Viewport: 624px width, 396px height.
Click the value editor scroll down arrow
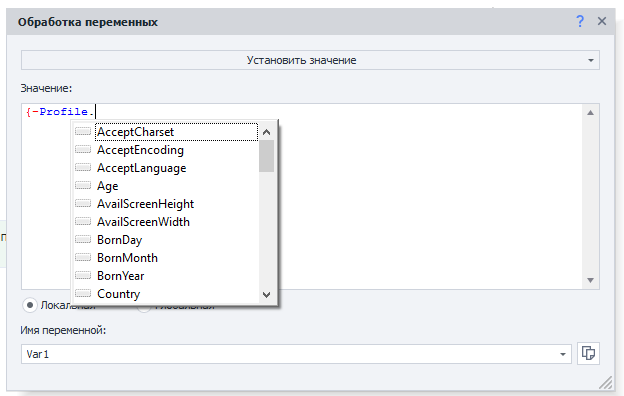coord(591,280)
